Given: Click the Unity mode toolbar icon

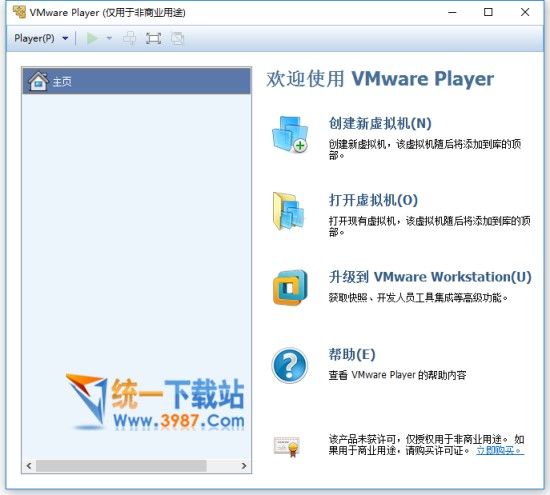Looking at the screenshot, I should [177, 38].
